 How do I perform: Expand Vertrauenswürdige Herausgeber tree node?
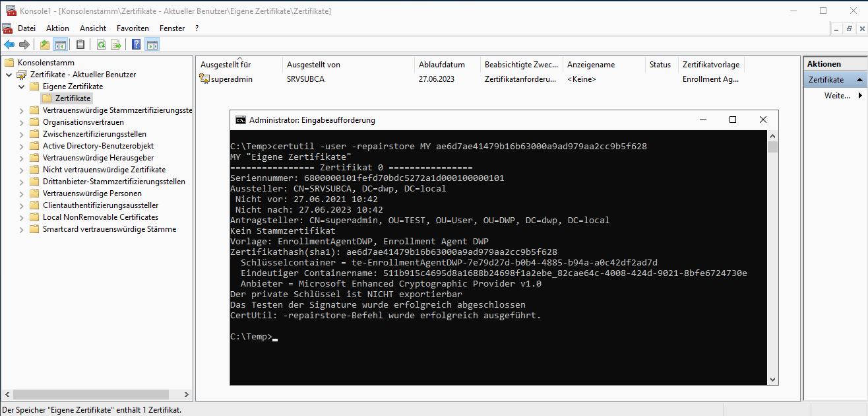point(21,158)
